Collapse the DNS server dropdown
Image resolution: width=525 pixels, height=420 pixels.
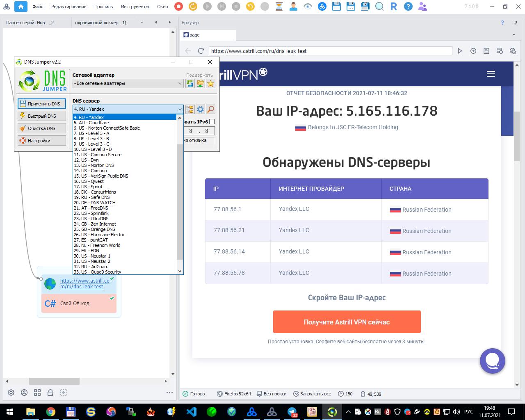180,109
